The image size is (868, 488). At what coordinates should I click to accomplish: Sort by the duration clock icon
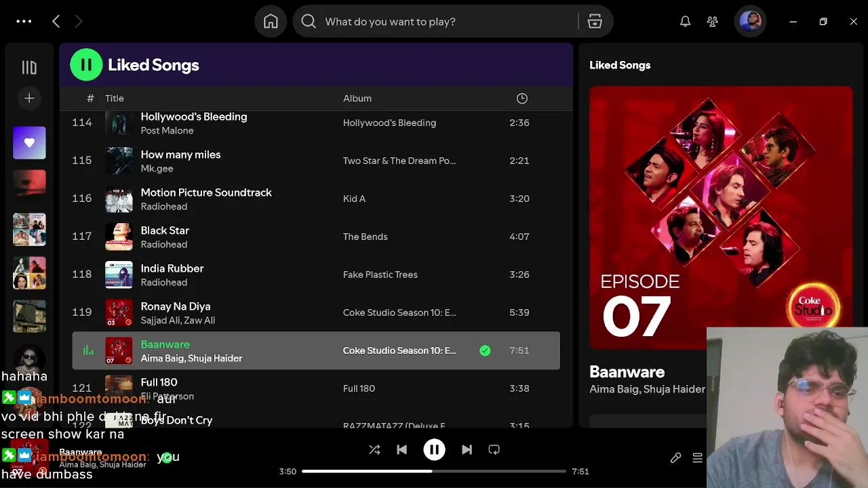[x=522, y=98]
